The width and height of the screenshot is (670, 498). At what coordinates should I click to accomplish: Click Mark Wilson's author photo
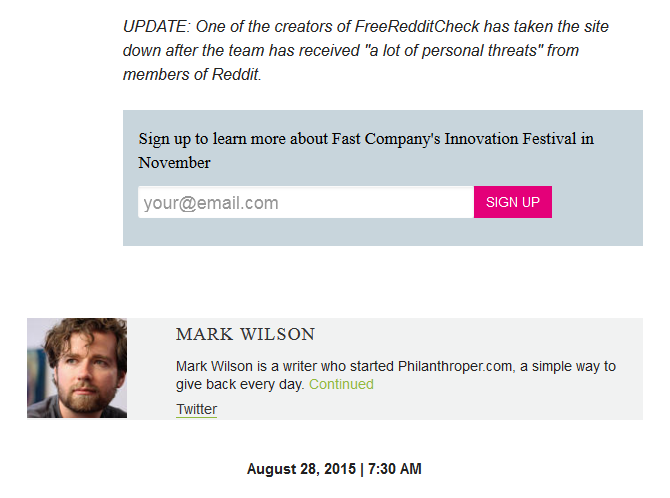point(77,368)
